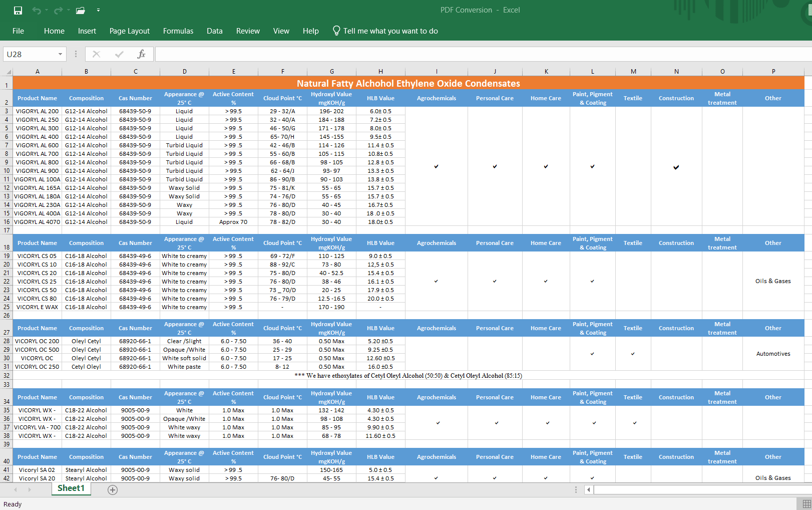Click Personal Care checkmark in VIGORYL AL section
Image resolution: width=812 pixels, height=510 pixels.
coord(495,166)
